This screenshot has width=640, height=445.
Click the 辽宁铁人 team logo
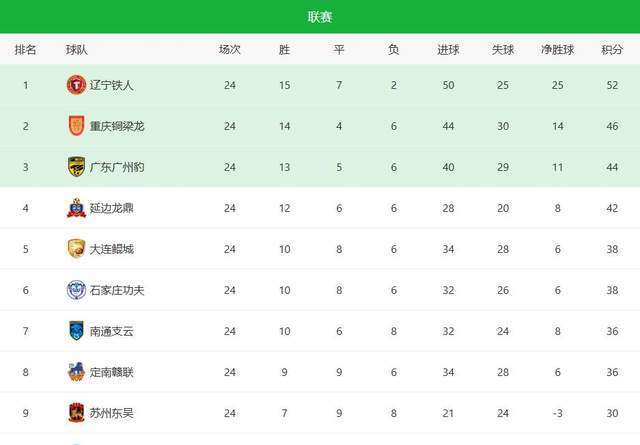(x=76, y=85)
